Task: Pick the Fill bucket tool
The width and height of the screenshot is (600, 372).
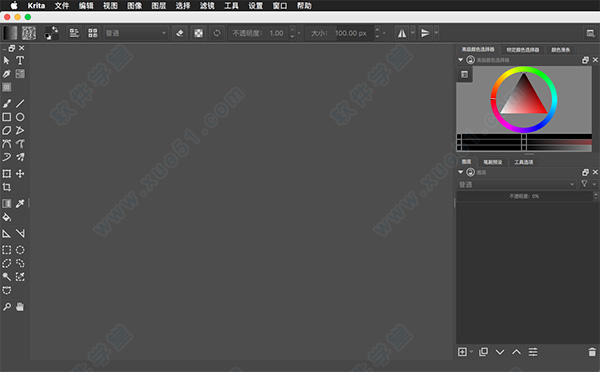Action: 7,217
